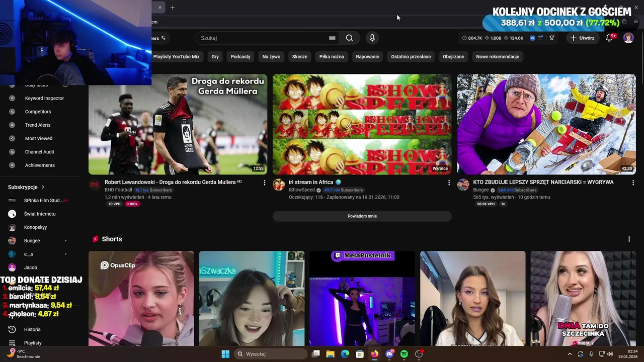Click the trophy icon in the header stats bar
Screen dimensions: 644x362
point(551,38)
